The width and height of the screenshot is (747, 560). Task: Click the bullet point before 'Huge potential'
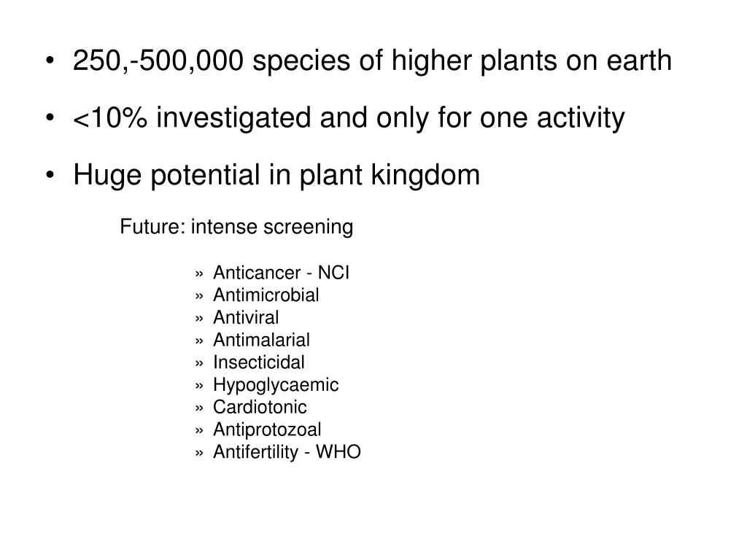[50, 175]
